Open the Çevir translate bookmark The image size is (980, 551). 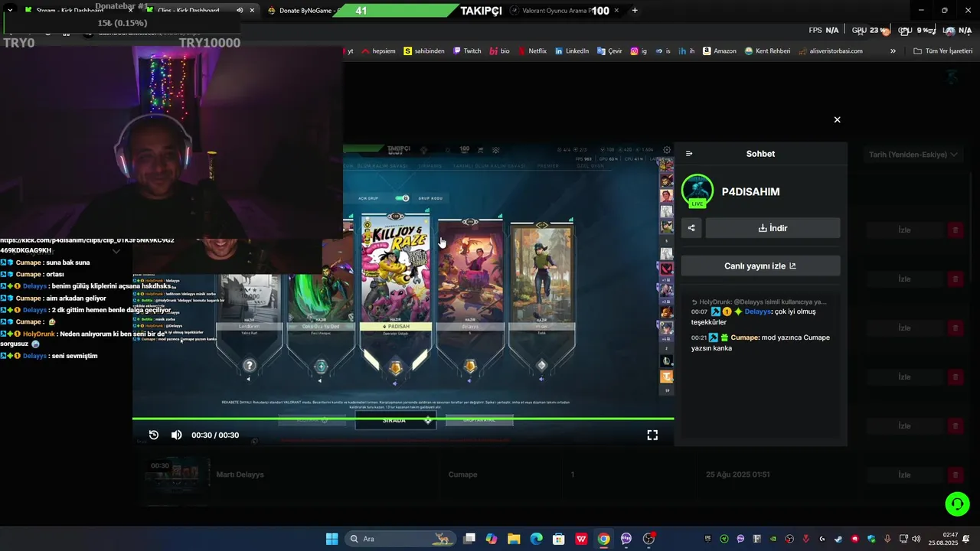point(609,51)
